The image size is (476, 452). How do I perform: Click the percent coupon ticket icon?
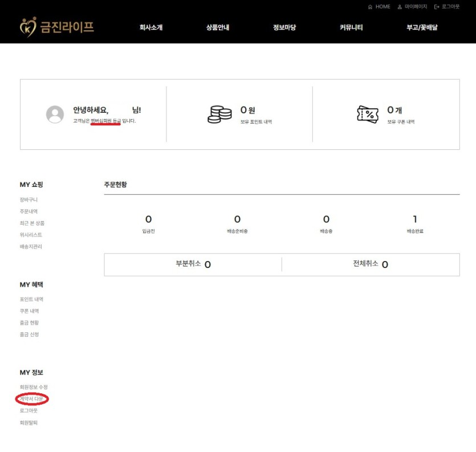coord(368,115)
